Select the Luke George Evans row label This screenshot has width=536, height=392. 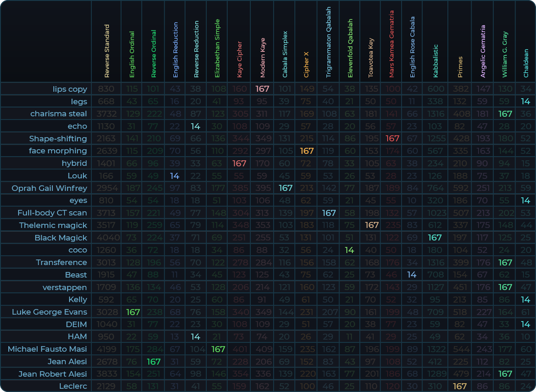[x=49, y=312]
